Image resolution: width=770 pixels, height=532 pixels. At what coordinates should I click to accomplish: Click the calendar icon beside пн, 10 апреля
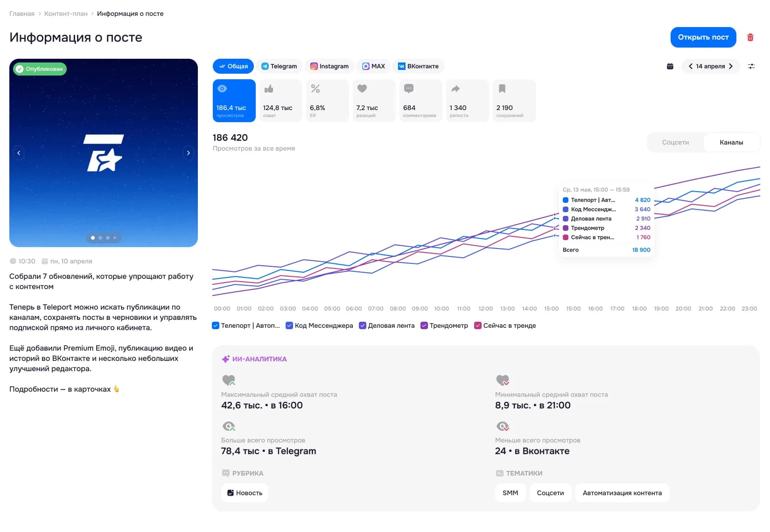tap(45, 261)
